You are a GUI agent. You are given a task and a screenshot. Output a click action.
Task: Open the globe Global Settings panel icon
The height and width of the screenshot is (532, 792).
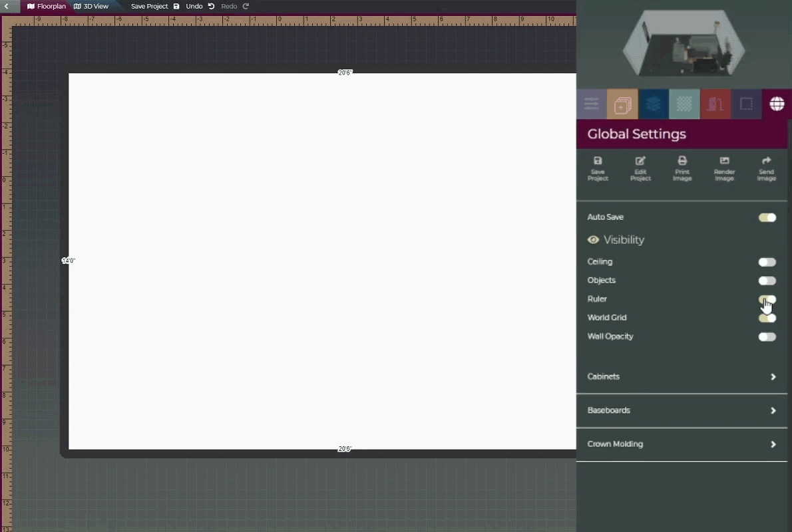point(777,104)
